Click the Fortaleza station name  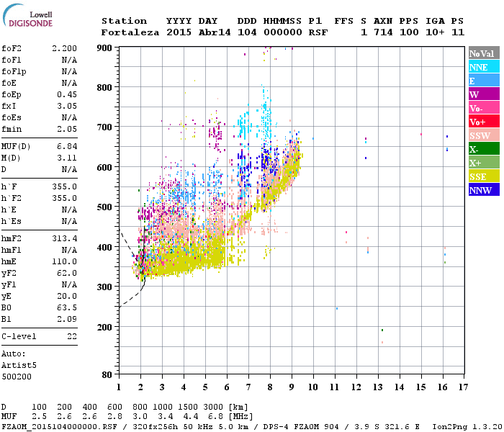[x=130, y=32]
